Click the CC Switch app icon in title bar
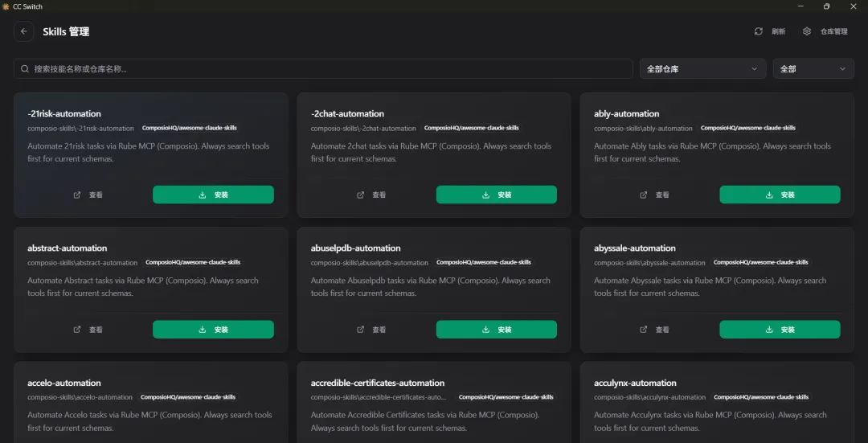868x443 pixels. point(6,6)
